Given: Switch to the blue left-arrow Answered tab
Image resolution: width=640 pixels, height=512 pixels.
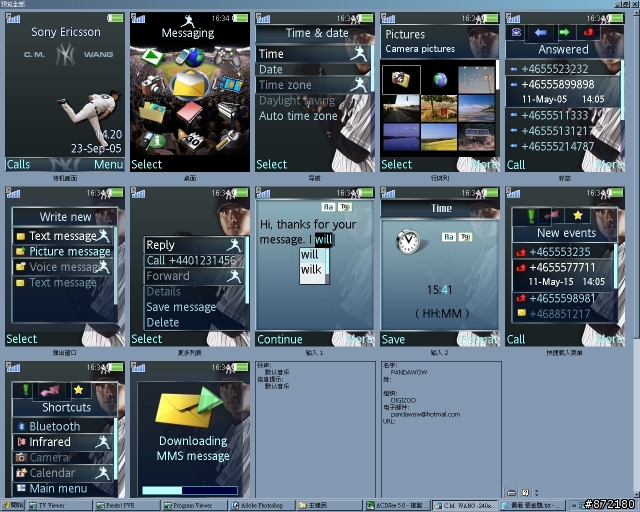Looking at the screenshot, I should [540, 33].
